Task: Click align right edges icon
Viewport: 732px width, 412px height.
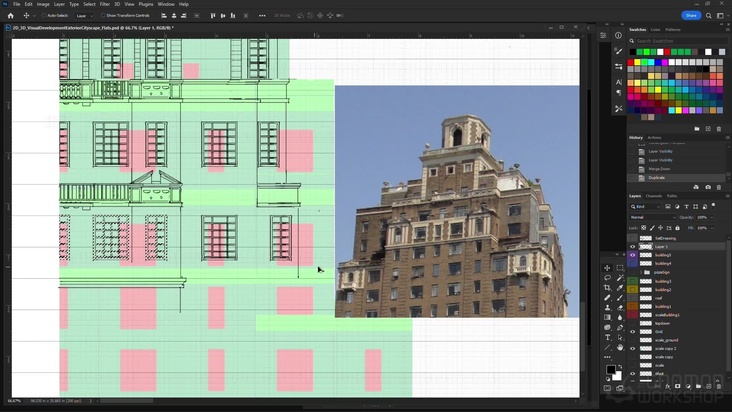Action: pos(183,15)
